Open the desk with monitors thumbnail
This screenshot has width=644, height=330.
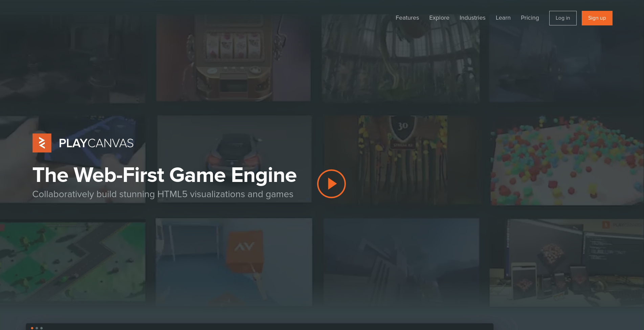[x=567, y=263]
